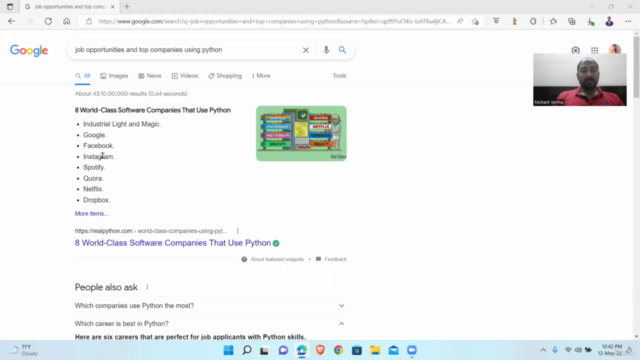Viewport: 640px width, 360px height.
Task: Switch to the Shopping tab
Action: coord(225,76)
